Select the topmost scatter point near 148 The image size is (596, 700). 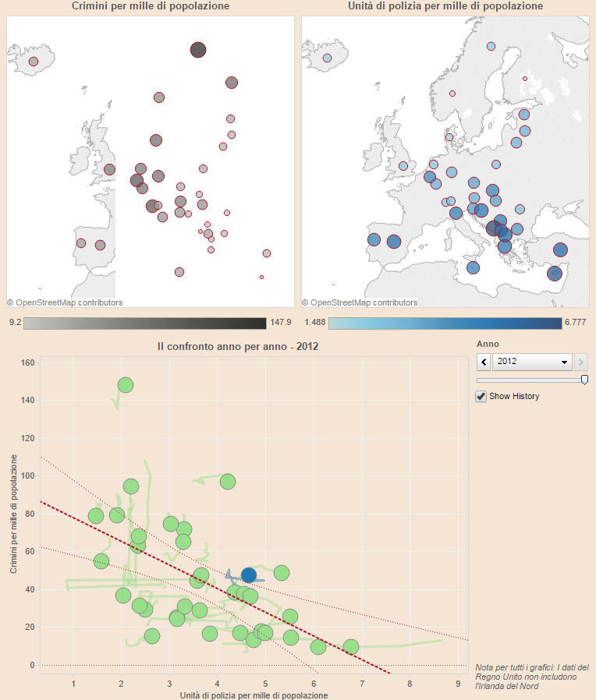pos(125,385)
